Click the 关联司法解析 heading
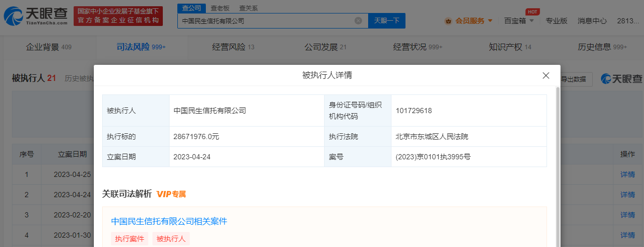 pyautogui.click(x=127, y=194)
